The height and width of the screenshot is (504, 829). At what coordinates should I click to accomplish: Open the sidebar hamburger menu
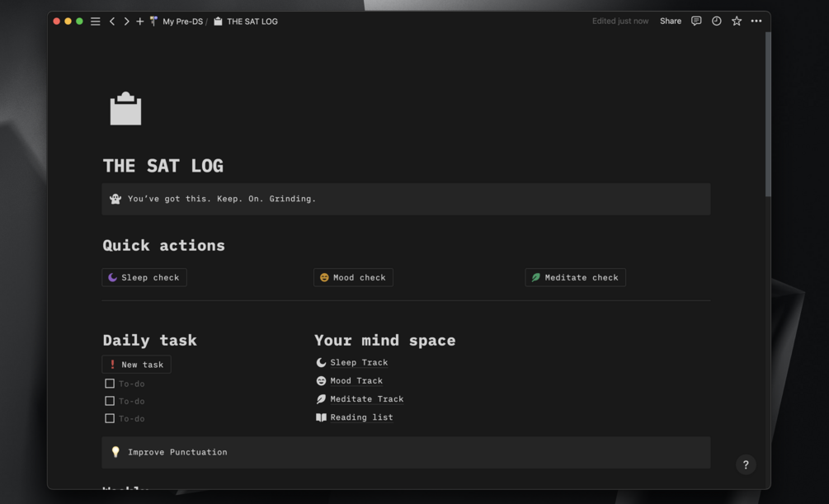pyautogui.click(x=95, y=21)
